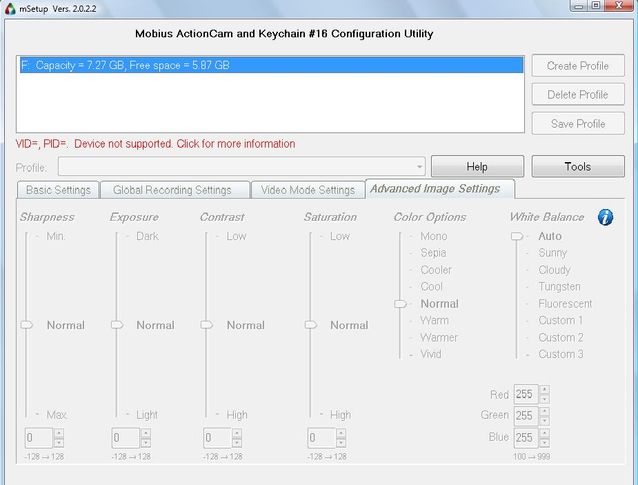Click the Sharpness Min. label
This screenshot has height=485, width=638.
(x=56, y=236)
